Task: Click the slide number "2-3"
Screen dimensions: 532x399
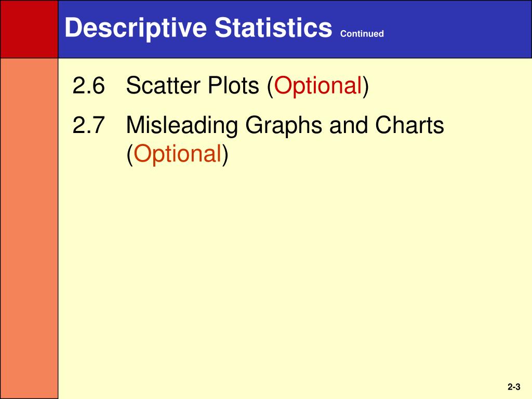Action: coord(514,387)
